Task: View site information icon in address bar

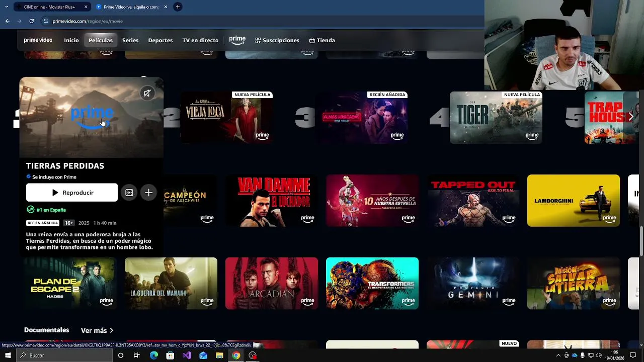Action: coord(46,21)
